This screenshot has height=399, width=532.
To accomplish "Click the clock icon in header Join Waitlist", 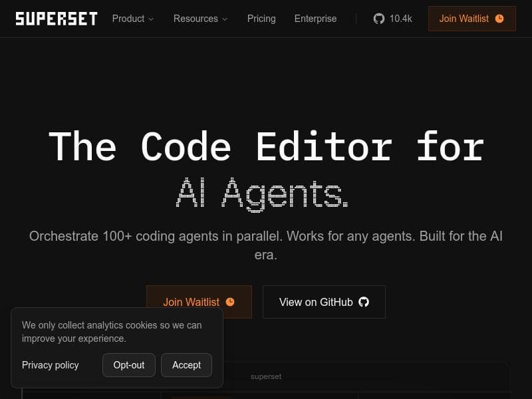I will click(499, 19).
